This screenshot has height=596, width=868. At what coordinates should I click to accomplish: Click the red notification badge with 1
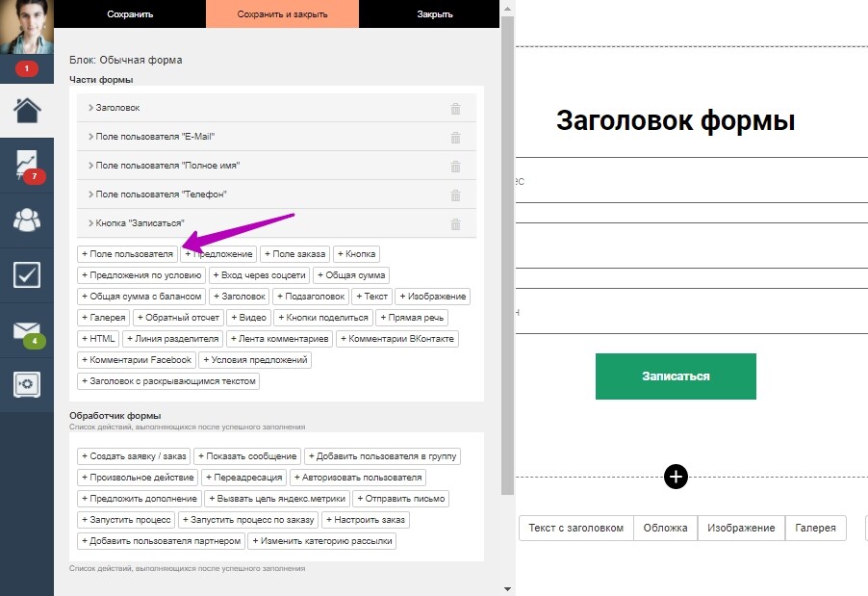pyautogui.click(x=27, y=68)
